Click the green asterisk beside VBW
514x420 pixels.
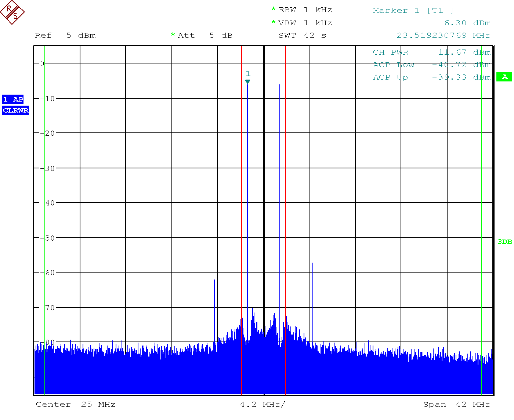273,22
